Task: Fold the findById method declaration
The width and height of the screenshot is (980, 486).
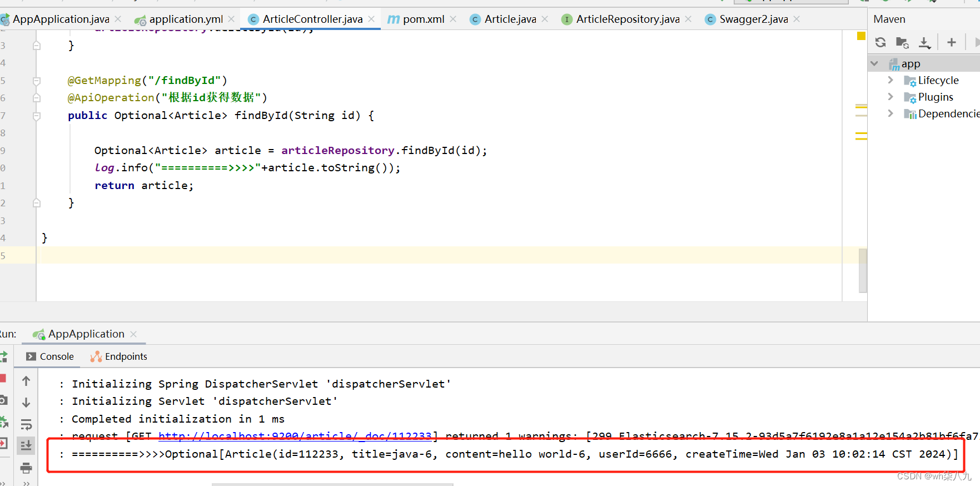Action: point(37,116)
